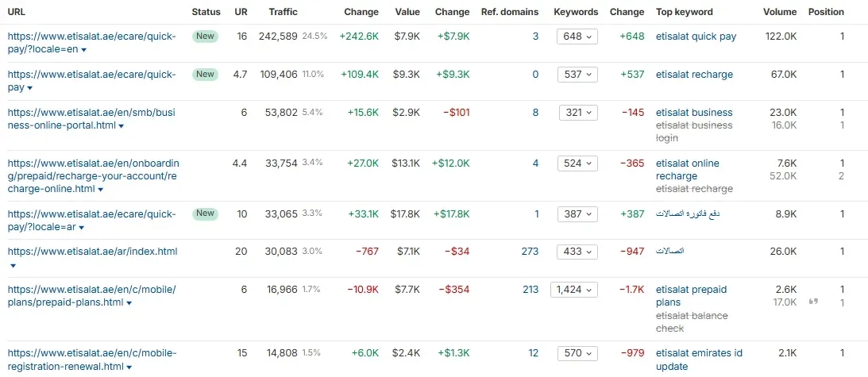Click the 273 referring domains link
This screenshot has width=868, height=377.
click(530, 252)
